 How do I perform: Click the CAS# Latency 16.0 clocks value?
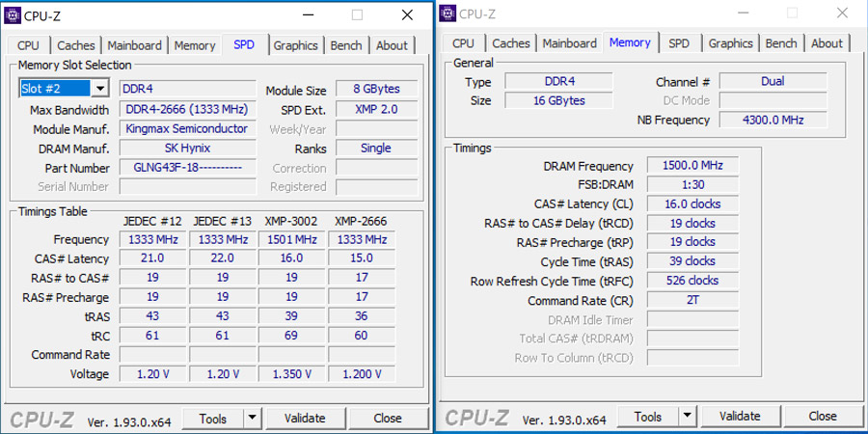[692, 203]
